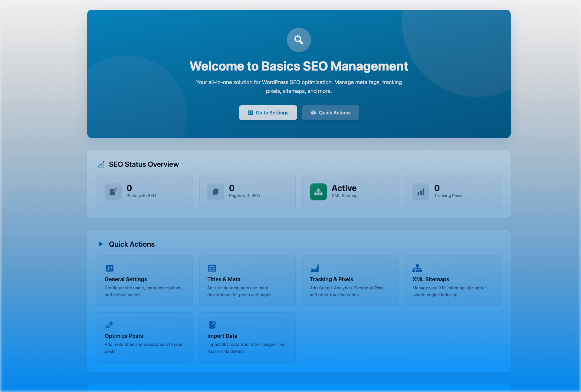Click the Pages with SEO icon
Screen dimensions: 581x392
tap(215, 192)
